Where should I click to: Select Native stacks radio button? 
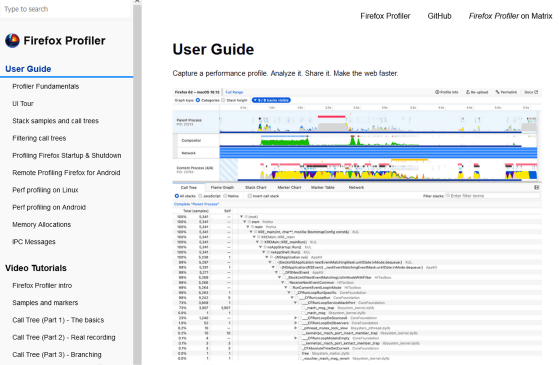225,196
